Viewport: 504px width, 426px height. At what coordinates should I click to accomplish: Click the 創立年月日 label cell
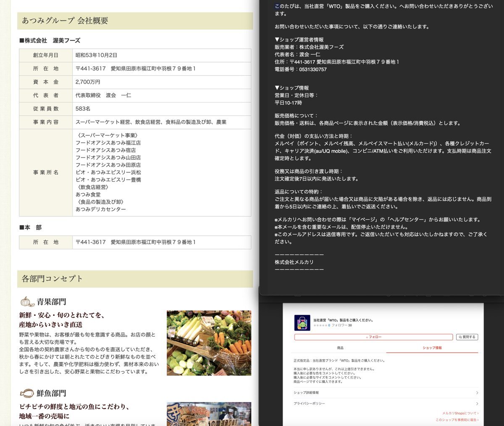point(46,55)
